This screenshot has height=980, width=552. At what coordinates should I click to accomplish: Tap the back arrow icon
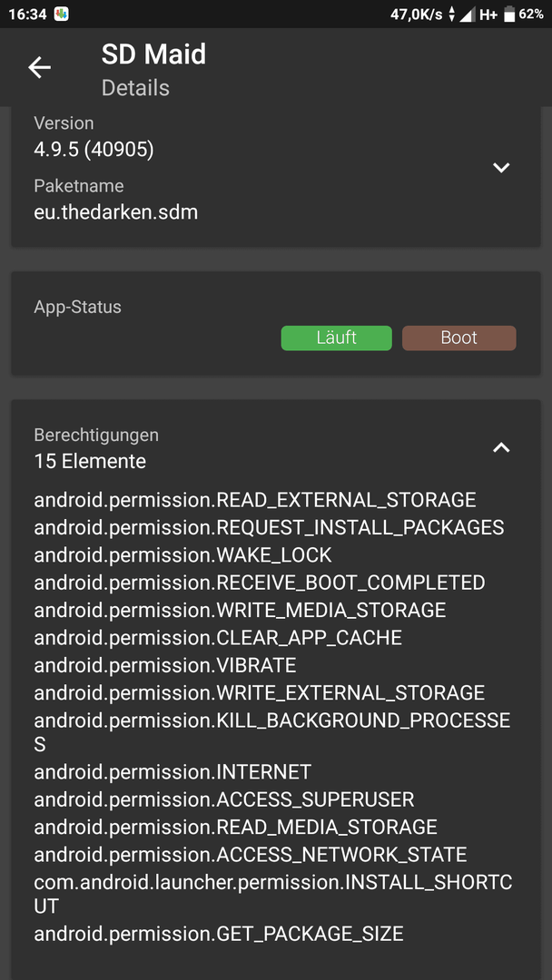(39, 67)
